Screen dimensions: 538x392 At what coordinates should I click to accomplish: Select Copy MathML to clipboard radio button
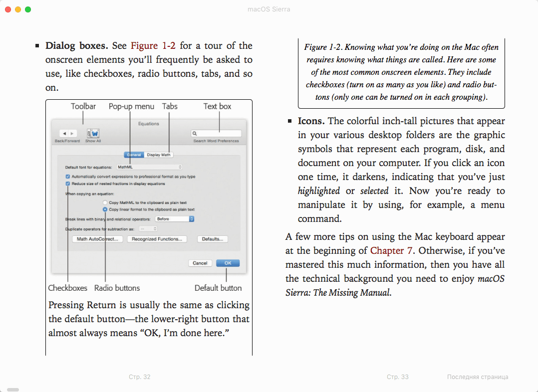click(105, 202)
